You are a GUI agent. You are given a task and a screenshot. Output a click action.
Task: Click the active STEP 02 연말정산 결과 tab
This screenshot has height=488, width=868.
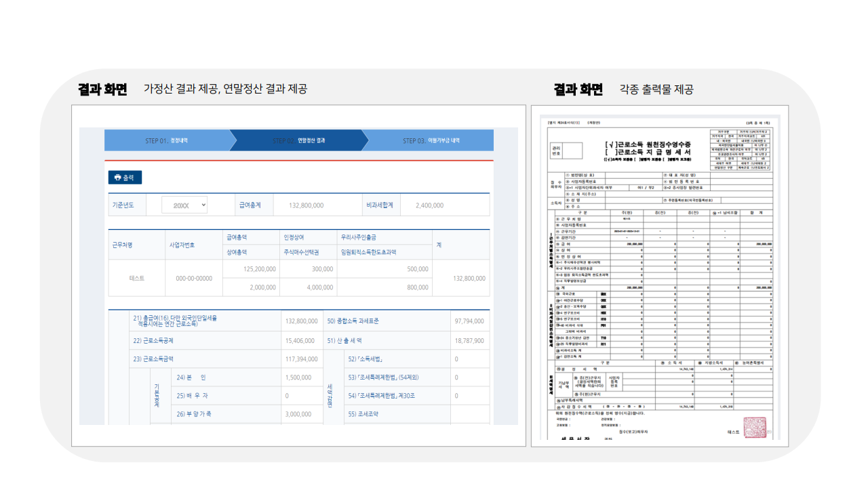(x=298, y=140)
